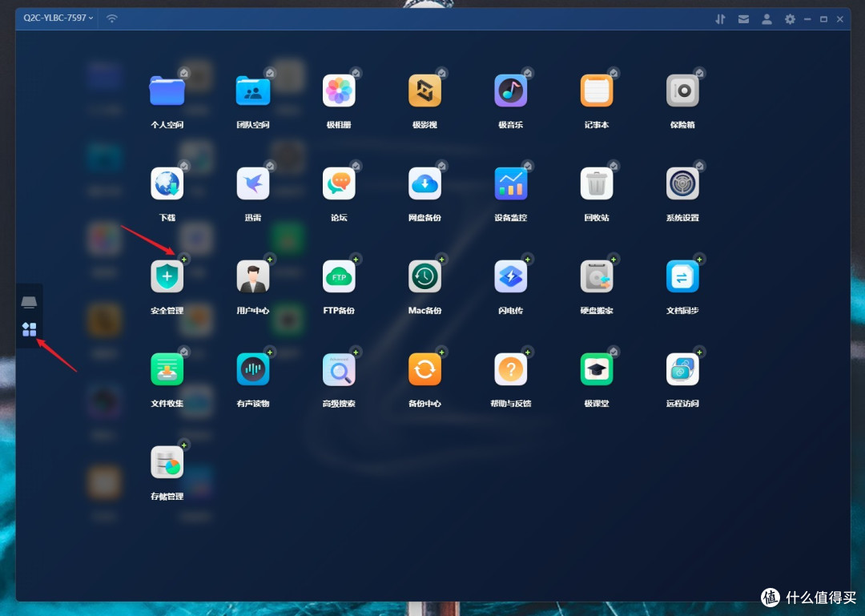Launch the 闪电传 transfer app

pos(511,276)
